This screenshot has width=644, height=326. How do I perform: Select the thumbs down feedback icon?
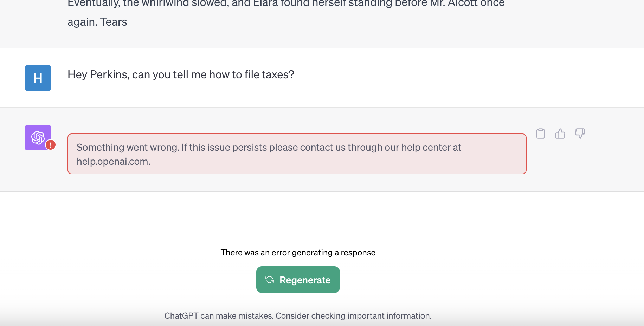point(580,133)
